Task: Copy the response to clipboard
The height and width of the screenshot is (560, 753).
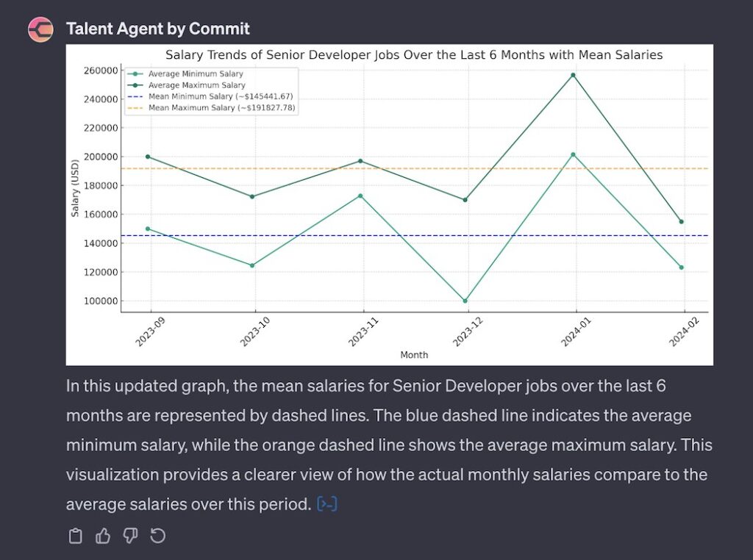Action: click(x=76, y=536)
